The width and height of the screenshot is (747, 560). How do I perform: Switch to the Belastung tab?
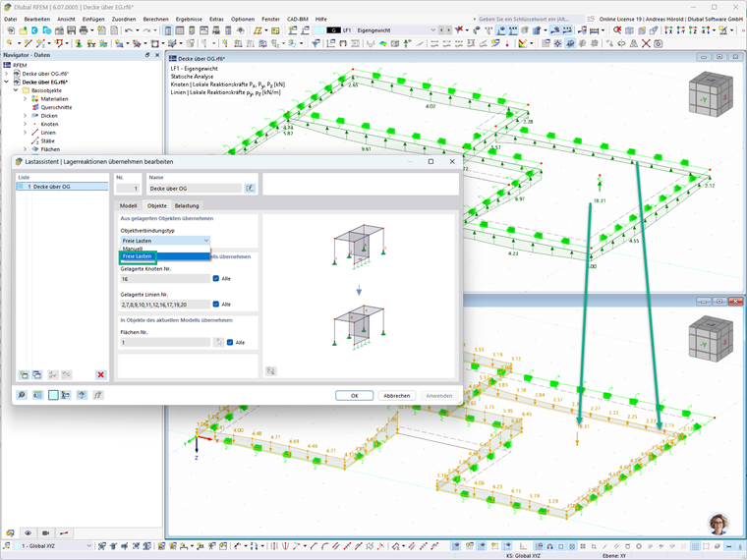click(x=187, y=205)
